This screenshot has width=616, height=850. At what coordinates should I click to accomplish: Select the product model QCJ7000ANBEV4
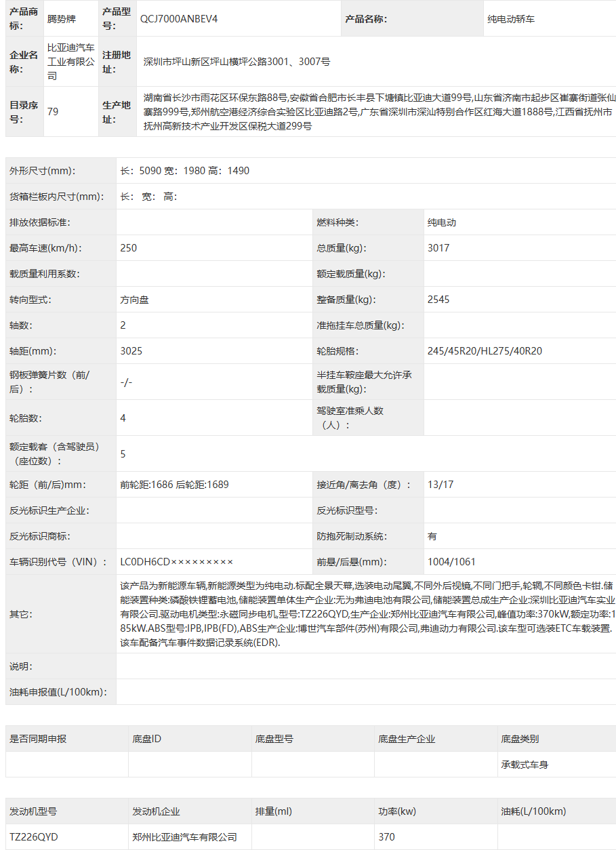(x=178, y=19)
